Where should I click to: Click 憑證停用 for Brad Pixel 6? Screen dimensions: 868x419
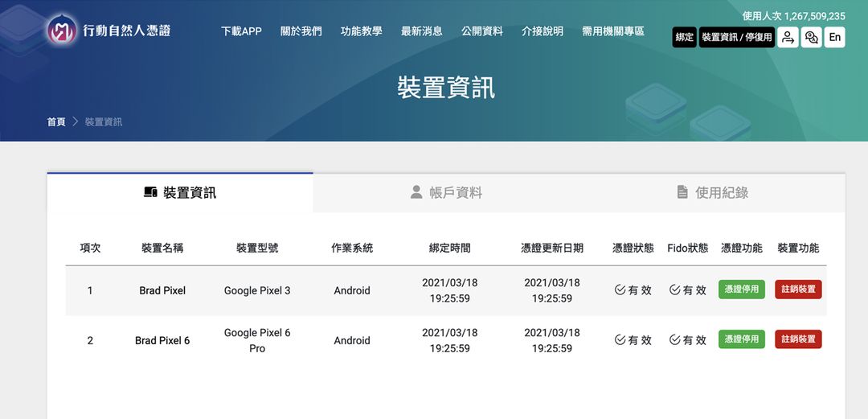pos(742,339)
